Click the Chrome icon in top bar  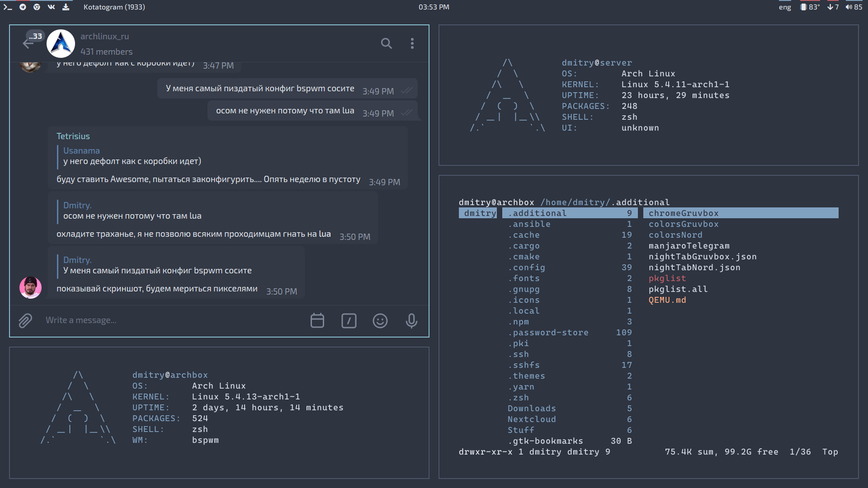click(37, 7)
